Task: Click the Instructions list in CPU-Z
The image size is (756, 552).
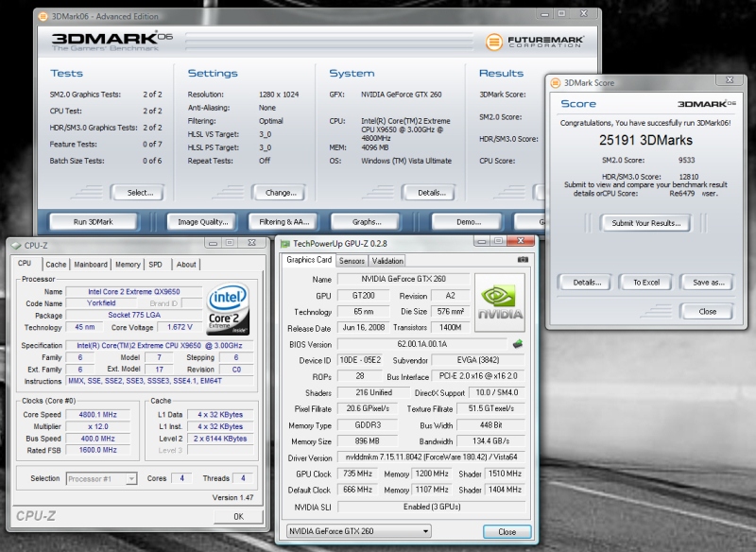Action: 159,381
